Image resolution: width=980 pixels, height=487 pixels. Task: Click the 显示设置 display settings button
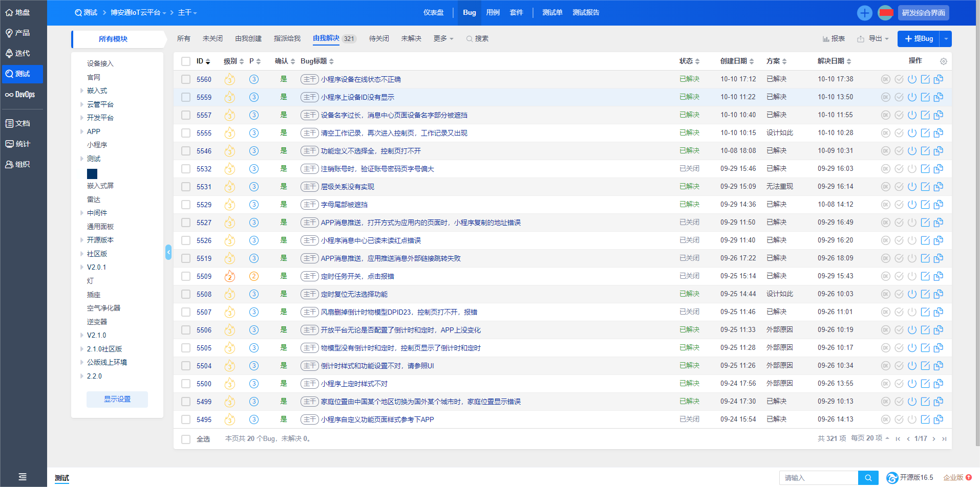coord(117,399)
